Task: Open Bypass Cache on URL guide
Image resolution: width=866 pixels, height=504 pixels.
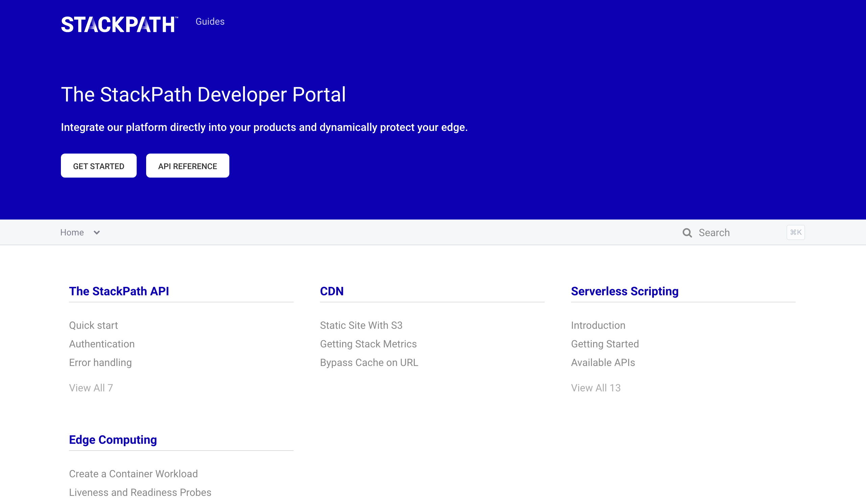Action: pyautogui.click(x=369, y=363)
